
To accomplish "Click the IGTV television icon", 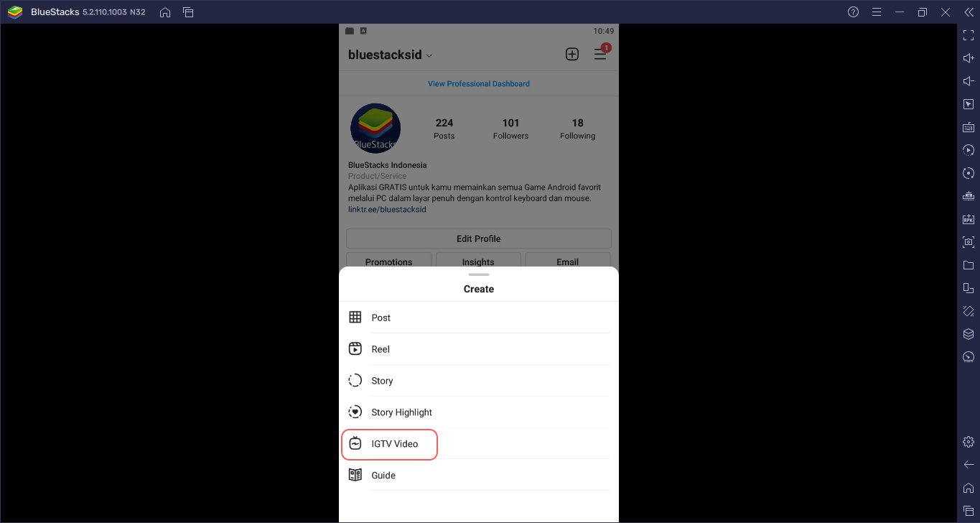I will 355,443.
